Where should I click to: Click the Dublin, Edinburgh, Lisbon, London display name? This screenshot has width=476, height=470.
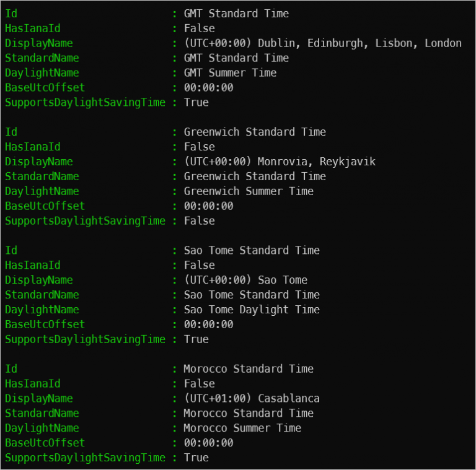(x=323, y=43)
